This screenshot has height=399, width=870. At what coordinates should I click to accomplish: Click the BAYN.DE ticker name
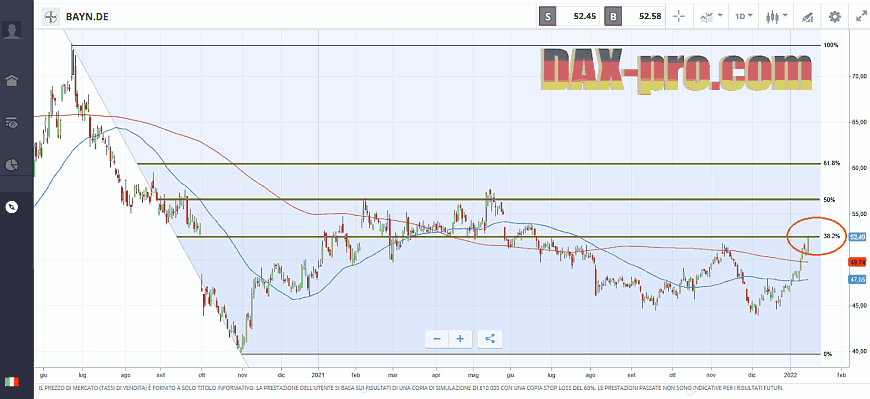87,17
